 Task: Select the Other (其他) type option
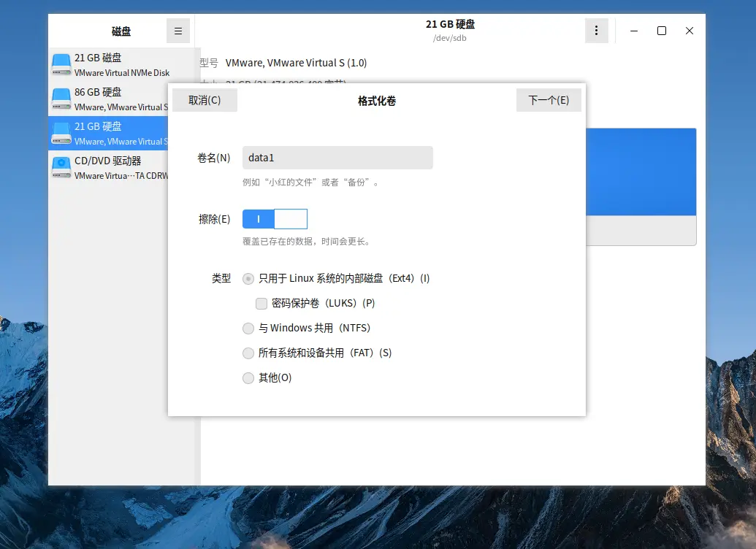click(x=248, y=378)
